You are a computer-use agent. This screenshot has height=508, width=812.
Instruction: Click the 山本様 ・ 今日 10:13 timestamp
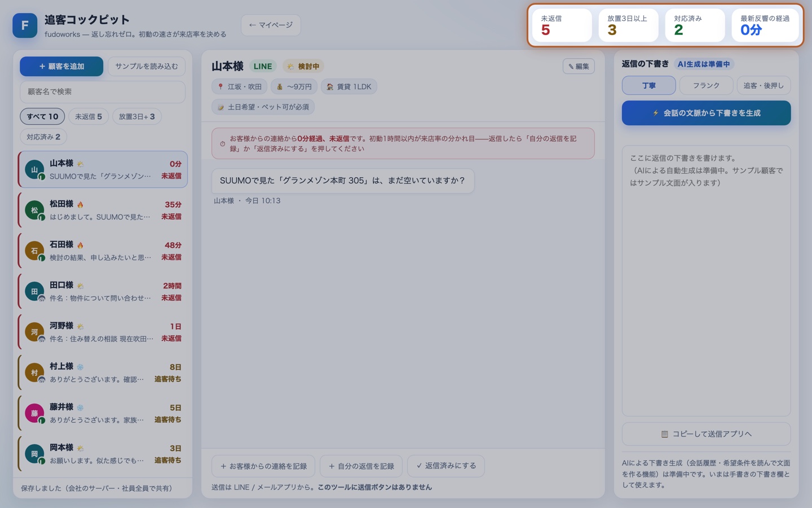pyautogui.click(x=247, y=200)
